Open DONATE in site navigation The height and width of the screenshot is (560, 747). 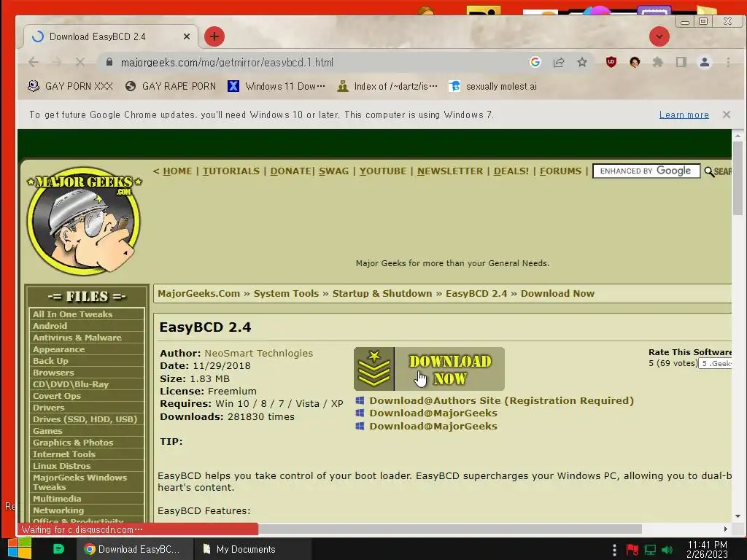pos(290,171)
